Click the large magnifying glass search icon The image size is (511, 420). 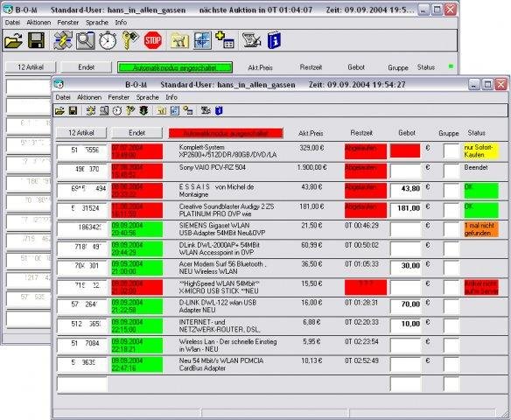[x=86, y=40]
